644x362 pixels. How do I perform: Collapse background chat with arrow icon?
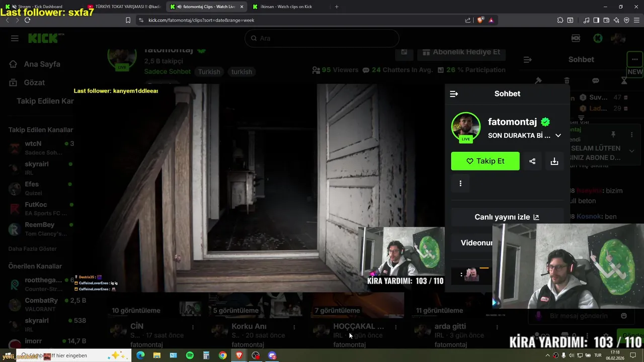[528, 60]
